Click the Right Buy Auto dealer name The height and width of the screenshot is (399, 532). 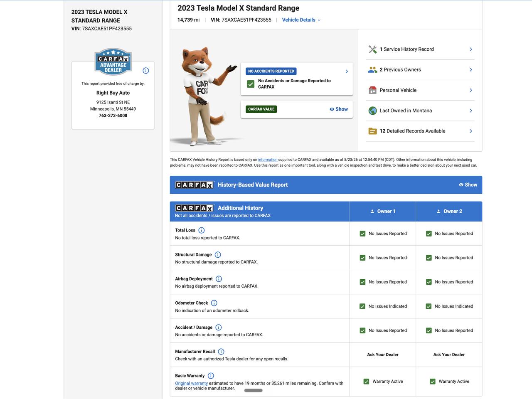[113, 93]
